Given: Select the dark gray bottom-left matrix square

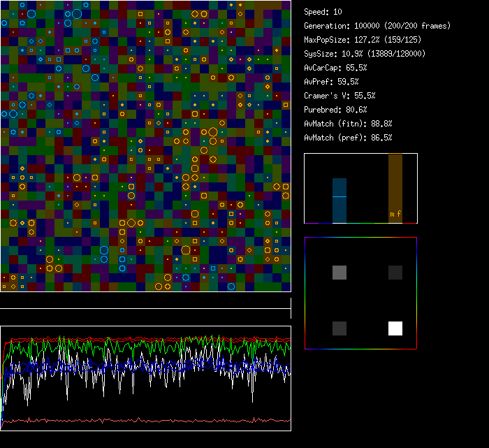Looking at the screenshot, I should pos(340,328).
